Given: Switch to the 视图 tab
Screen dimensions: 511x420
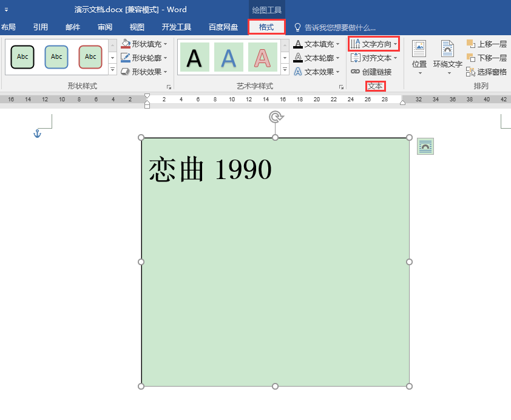Looking at the screenshot, I should coord(137,27).
